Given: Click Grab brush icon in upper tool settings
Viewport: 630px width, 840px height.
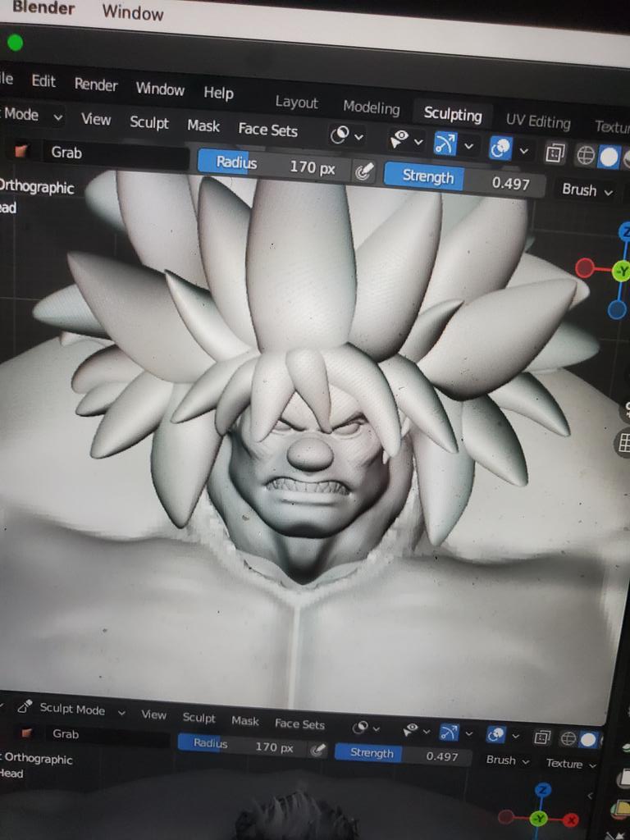Looking at the screenshot, I should [21, 151].
